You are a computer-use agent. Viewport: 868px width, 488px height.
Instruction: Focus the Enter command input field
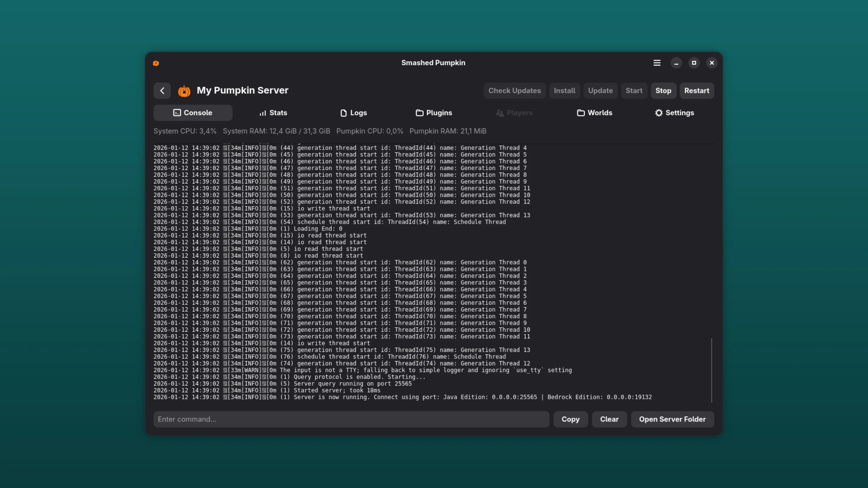click(351, 419)
